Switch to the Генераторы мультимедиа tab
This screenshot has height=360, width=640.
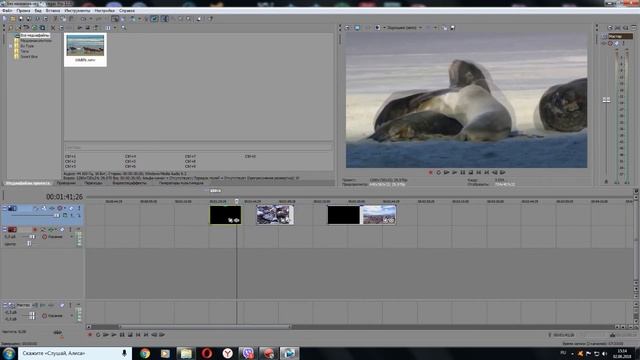click(181, 183)
